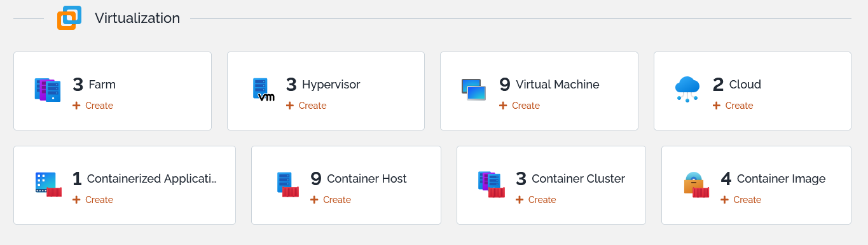Create a new Cloud
Screen dimensions: 868x245
[733, 106]
